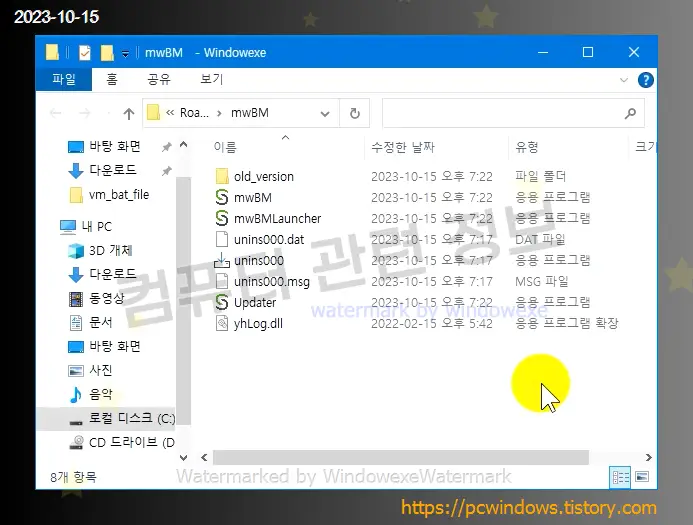The width and height of the screenshot is (693, 525).
Task: Sort by 크기 column header
Action: coord(646,146)
